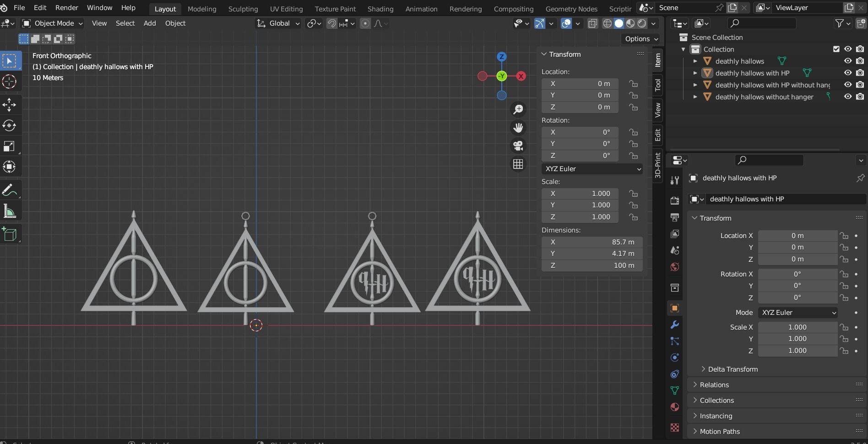Open the Tool properties tab icon

(674, 180)
